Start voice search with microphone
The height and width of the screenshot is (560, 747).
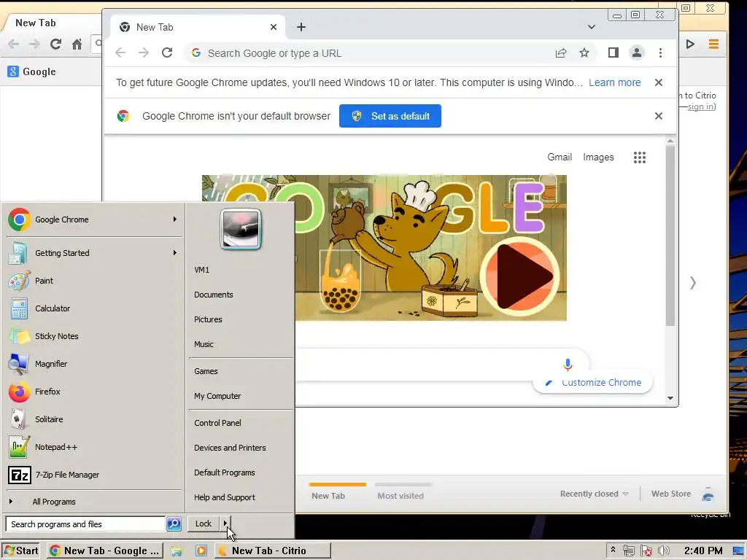[x=568, y=365]
